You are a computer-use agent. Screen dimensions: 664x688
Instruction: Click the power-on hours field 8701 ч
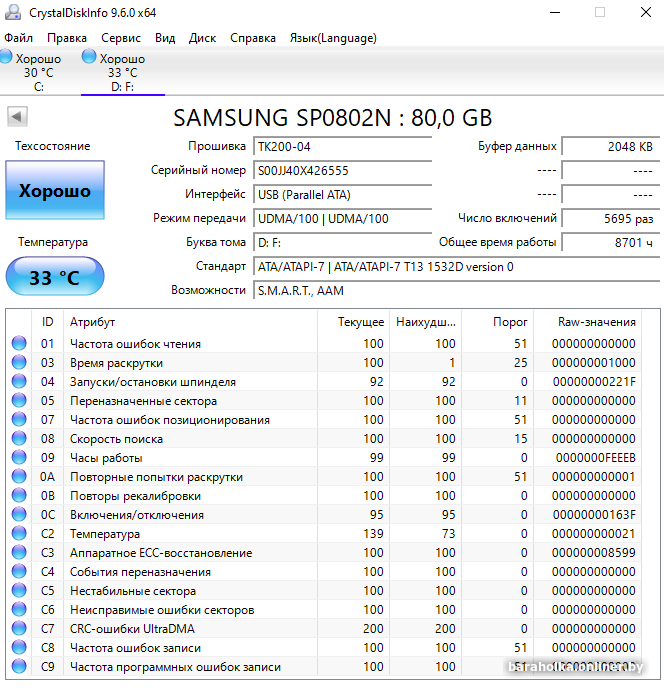[x=611, y=243]
